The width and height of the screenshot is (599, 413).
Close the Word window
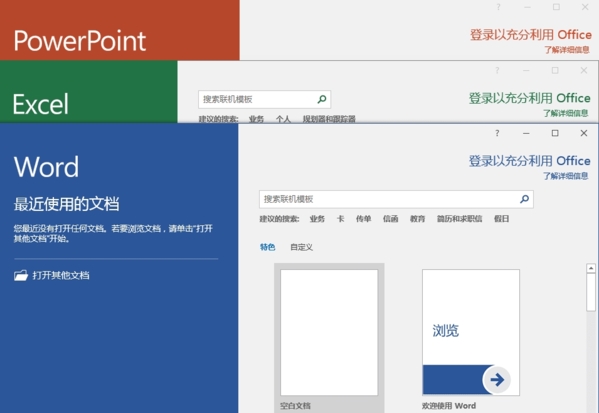584,133
